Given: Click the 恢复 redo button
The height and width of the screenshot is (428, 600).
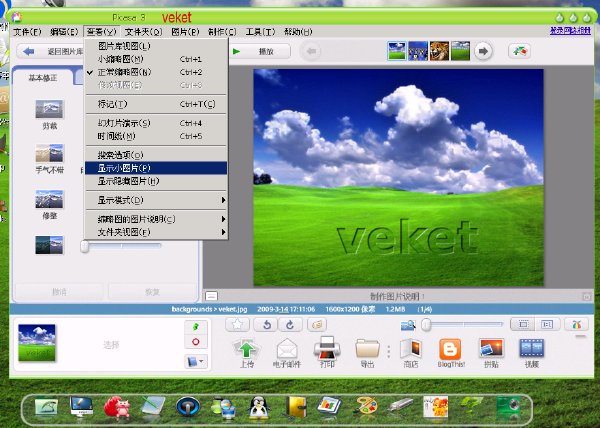Looking at the screenshot, I should 153,292.
